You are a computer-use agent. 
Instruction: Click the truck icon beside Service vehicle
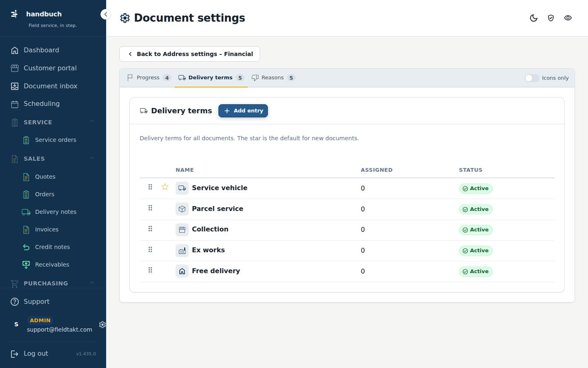point(182,188)
